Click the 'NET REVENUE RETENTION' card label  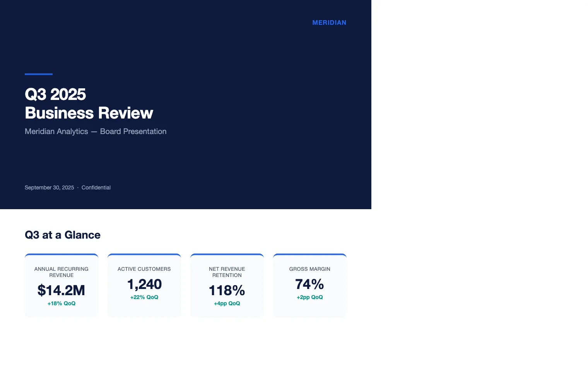pyautogui.click(x=227, y=272)
